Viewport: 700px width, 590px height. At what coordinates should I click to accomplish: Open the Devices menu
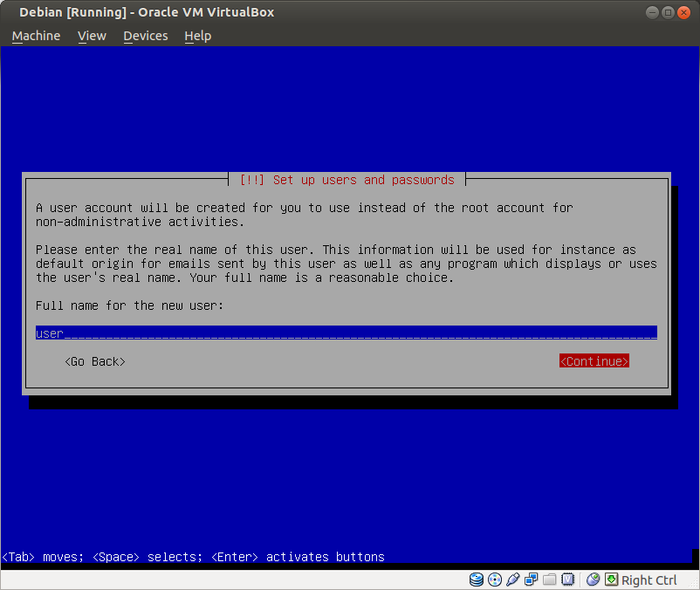(145, 36)
